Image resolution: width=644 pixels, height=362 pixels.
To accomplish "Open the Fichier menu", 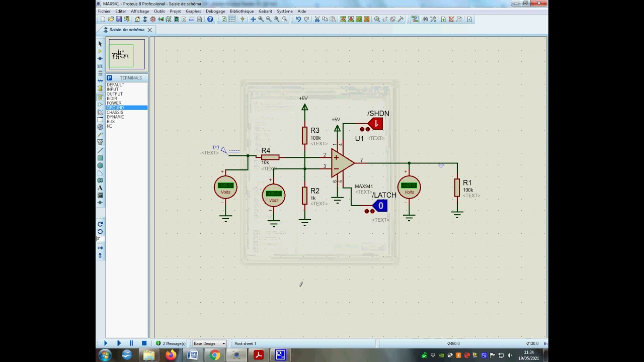I will [104, 11].
